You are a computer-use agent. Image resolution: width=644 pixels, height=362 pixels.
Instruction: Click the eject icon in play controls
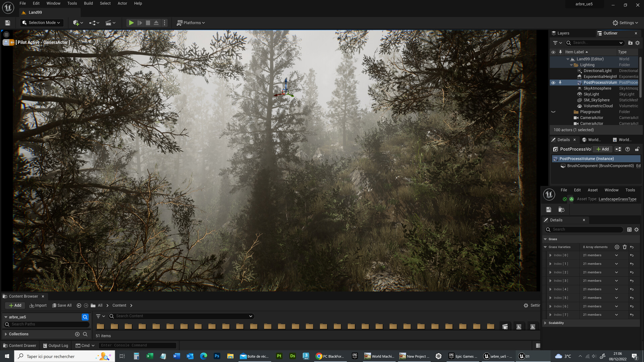[x=156, y=23]
